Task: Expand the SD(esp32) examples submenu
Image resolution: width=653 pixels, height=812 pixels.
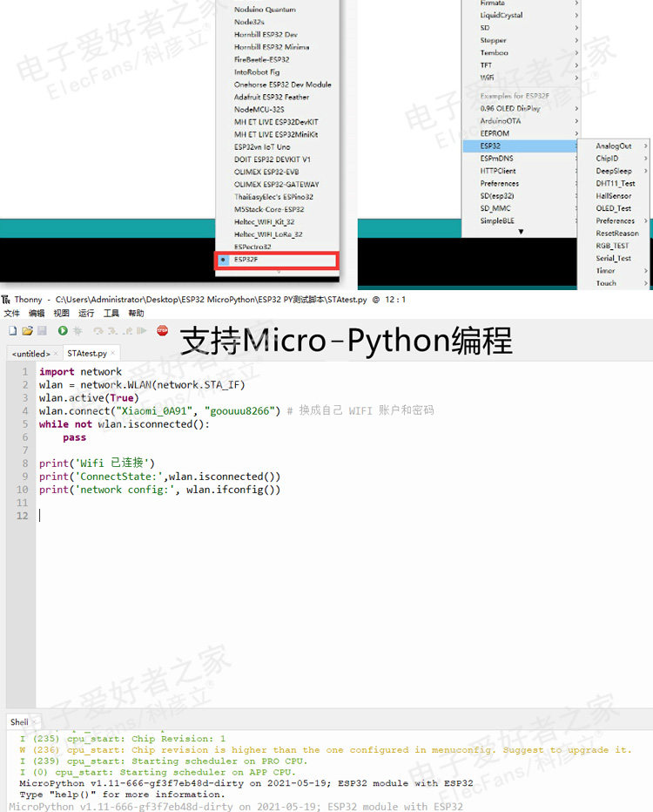Action: pyautogui.click(x=520, y=196)
